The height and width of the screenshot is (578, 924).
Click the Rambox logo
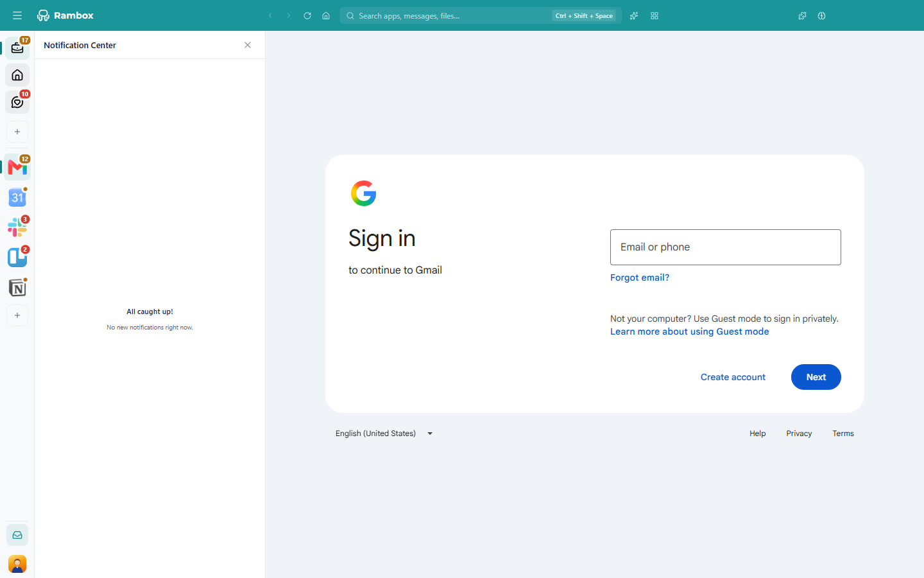tap(65, 15)
